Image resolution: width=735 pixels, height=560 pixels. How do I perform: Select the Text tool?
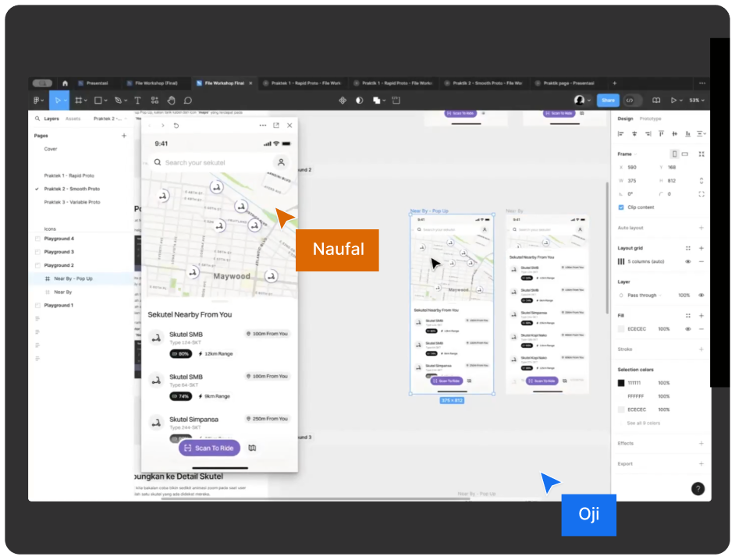[137, 101]
